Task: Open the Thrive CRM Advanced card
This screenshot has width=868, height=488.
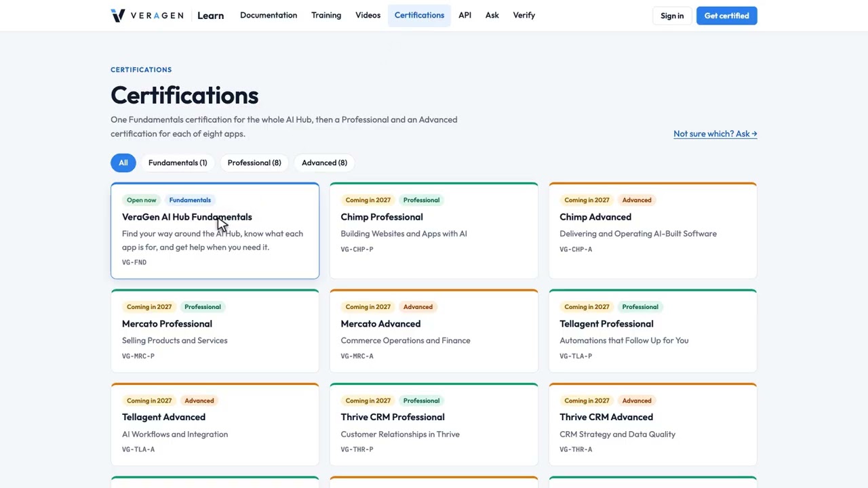Action: click(653, 424)
